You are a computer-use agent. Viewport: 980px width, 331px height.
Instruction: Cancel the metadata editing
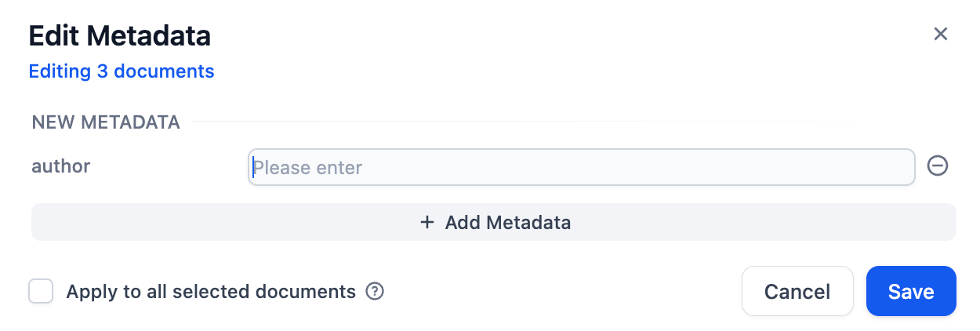coord(797,292)
